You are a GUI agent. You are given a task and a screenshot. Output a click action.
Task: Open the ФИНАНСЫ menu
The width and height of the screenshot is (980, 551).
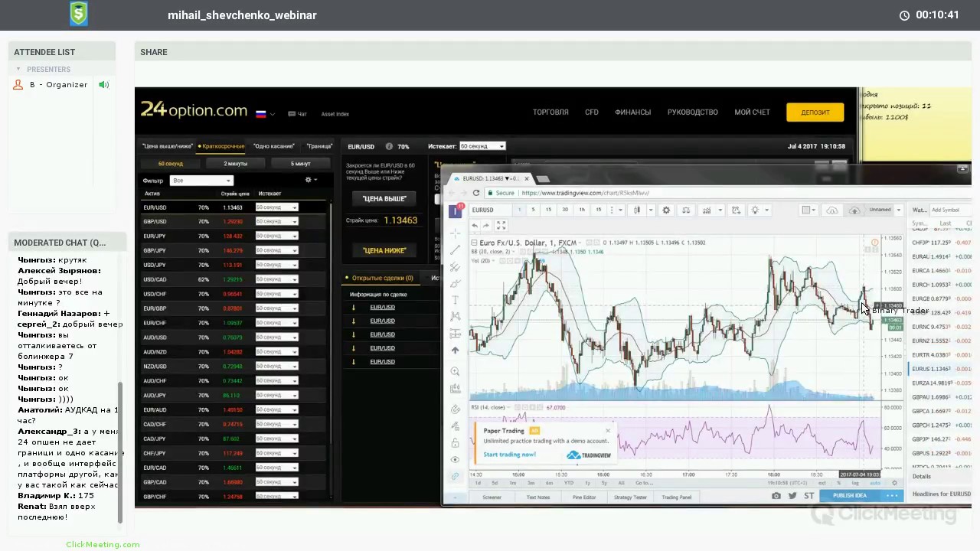[x=632, y=112]
